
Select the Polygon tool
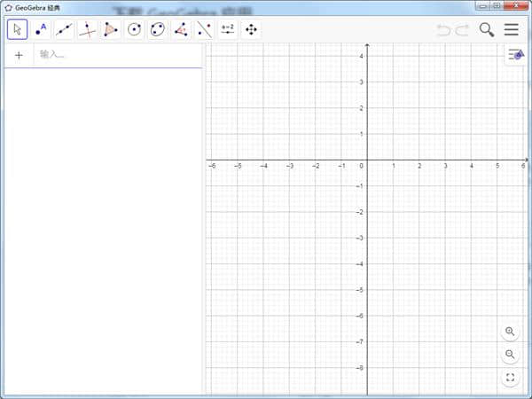(x=110, y=29)
